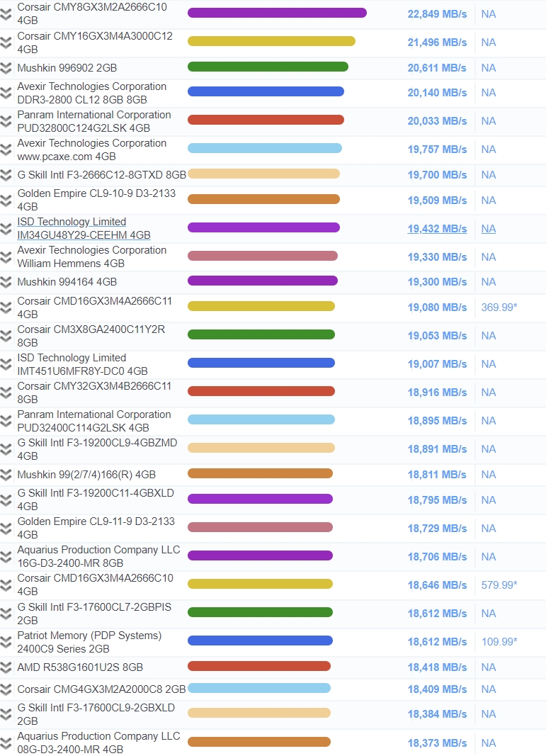Expand Corsair CMG4GX3M2A2000C8 row chevron

pyautogui.click(x=6, y=689)
